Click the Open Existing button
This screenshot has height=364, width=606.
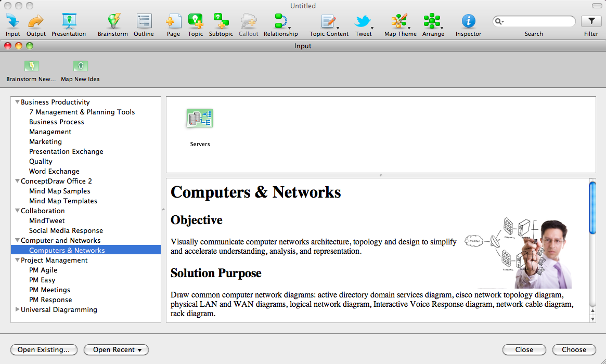tap(44, 350)
